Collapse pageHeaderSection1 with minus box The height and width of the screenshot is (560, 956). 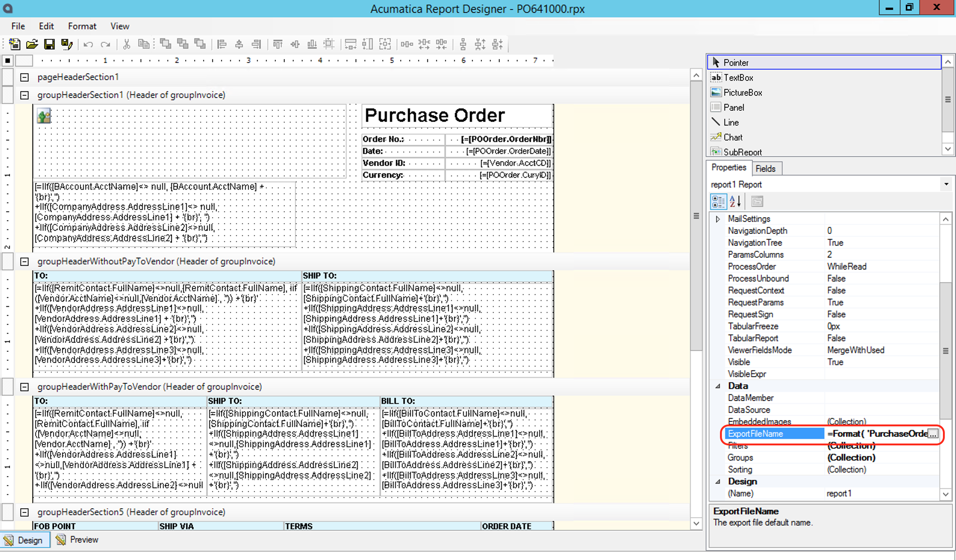(24, 77)
